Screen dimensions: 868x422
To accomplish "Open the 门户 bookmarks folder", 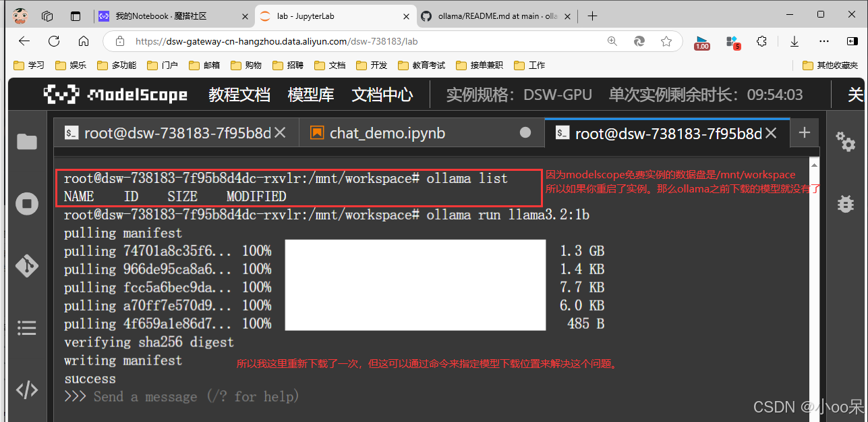I will click(163, 65).
